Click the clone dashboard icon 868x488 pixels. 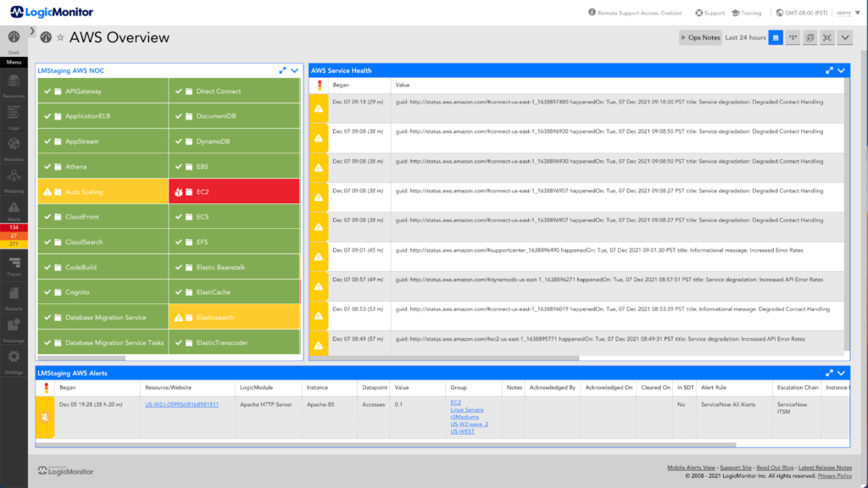tap(810, 37)
